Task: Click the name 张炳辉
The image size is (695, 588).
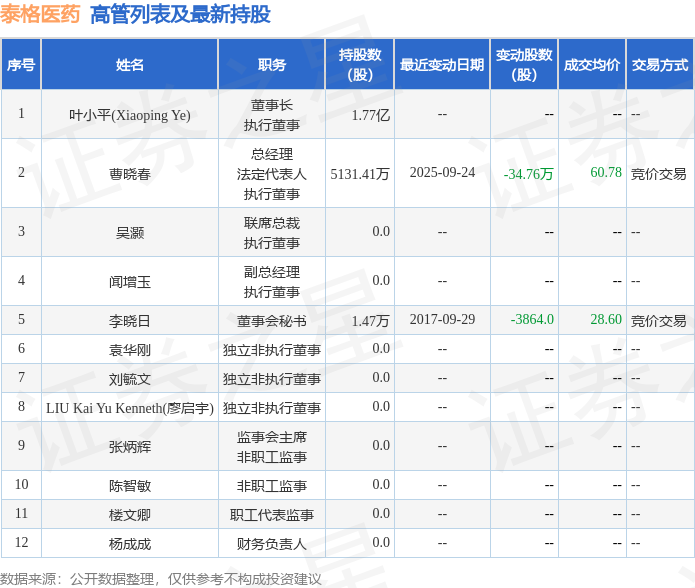Action: 130,447
